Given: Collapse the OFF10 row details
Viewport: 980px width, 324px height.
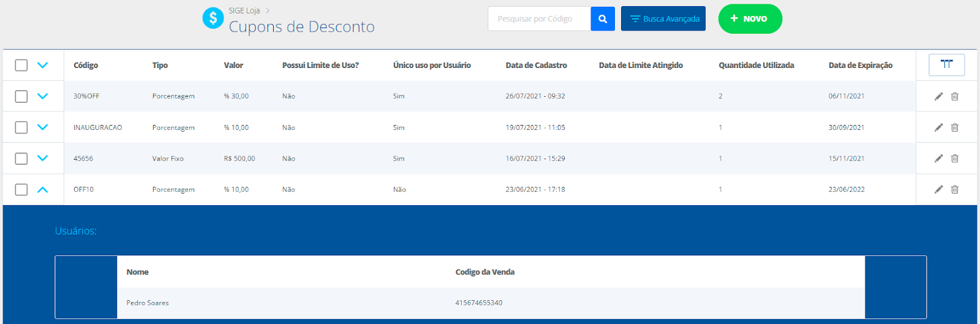Looking at the screenshot, I should [x=42, y=189].
